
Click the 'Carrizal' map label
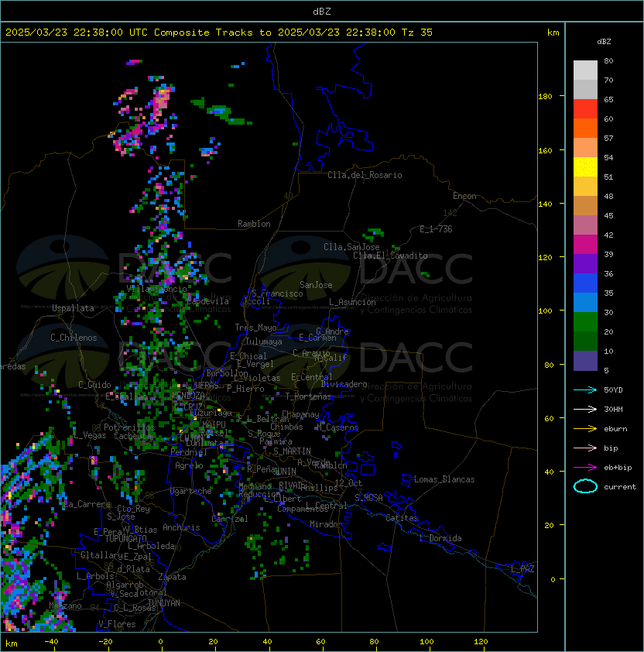tap(229, 519)
